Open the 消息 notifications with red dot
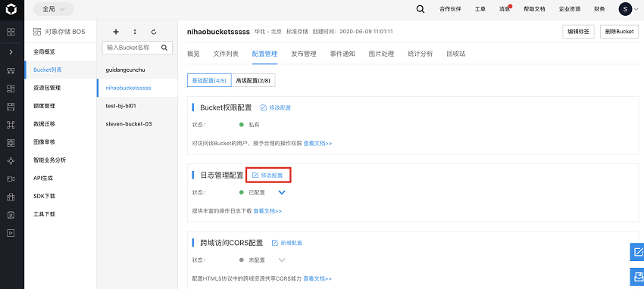The width and height of the screenshot is (644, 289). [505, 9]
